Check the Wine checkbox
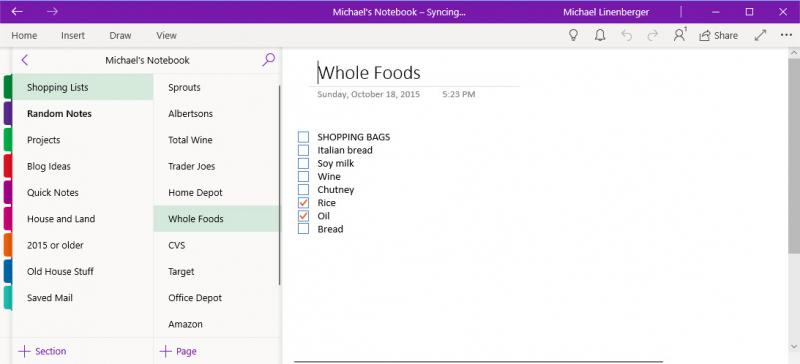800x364 pixels. 304,177
